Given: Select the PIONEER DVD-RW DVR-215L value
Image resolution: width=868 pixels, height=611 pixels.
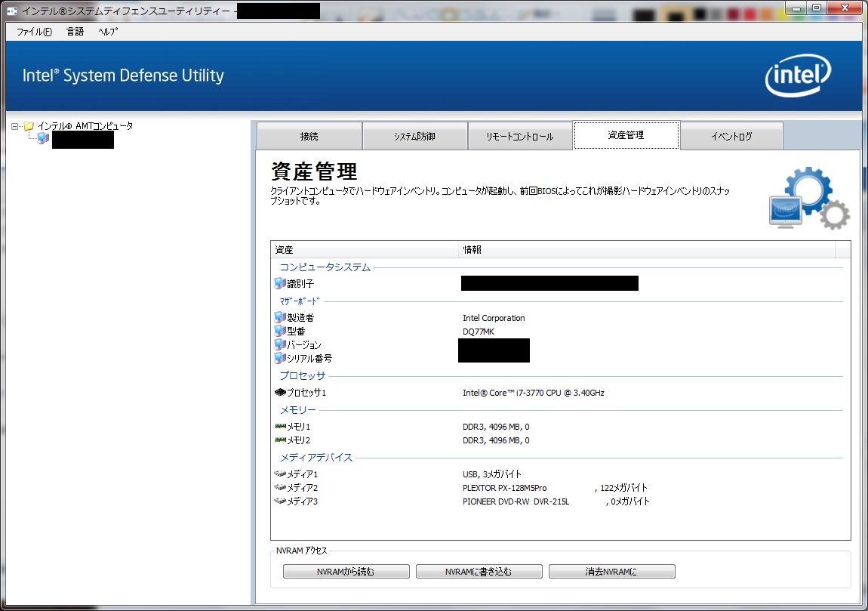Looking at the screenshot, I should (556, 501).
